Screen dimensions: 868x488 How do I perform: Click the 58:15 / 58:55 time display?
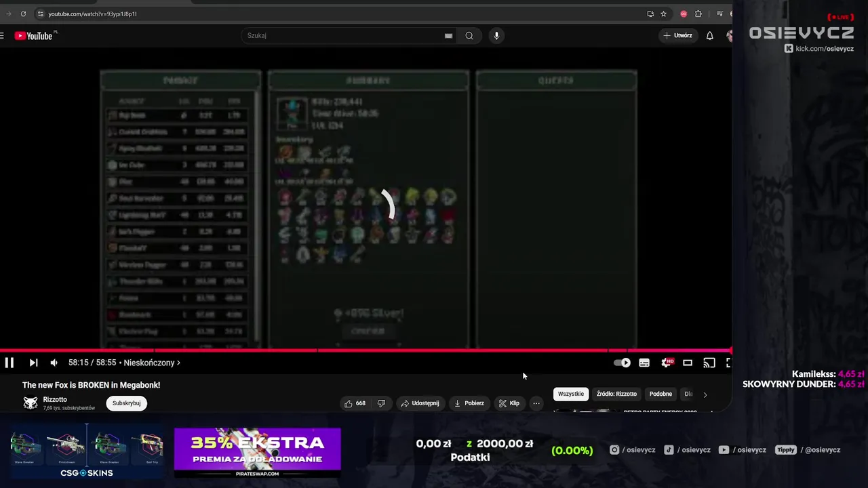(x=92, y=363)
